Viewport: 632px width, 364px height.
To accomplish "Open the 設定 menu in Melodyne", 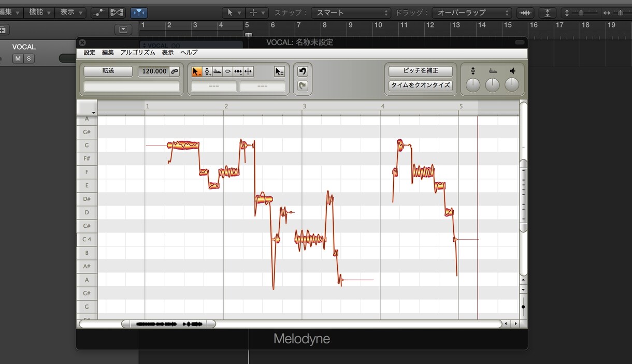I will click(x=90, y=52).
